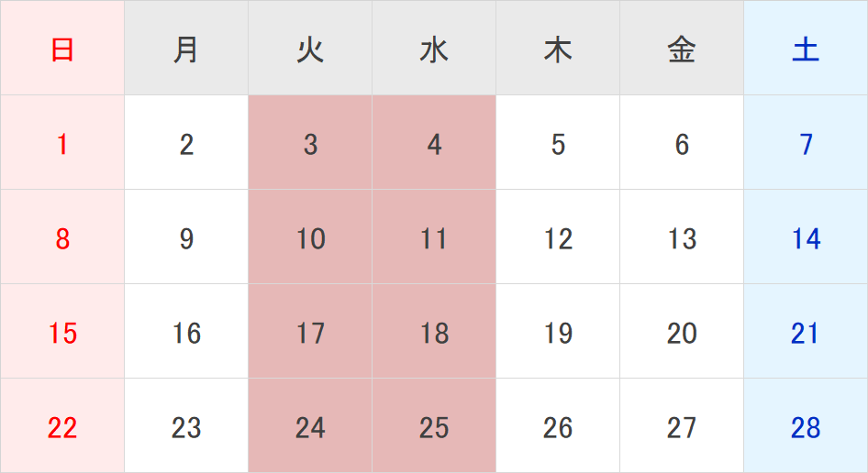Select Sunday the 8th
The image size is (868, 473).
[x=62, y=238]
